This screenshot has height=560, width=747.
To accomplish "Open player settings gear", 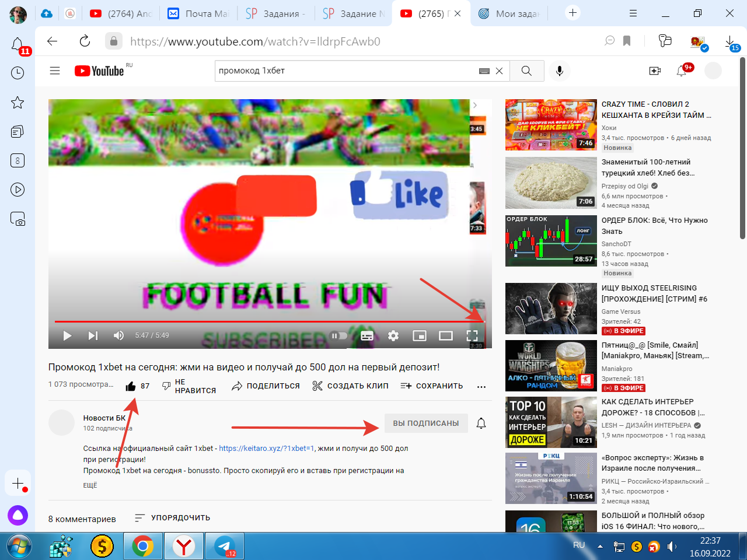I will 393,335.
